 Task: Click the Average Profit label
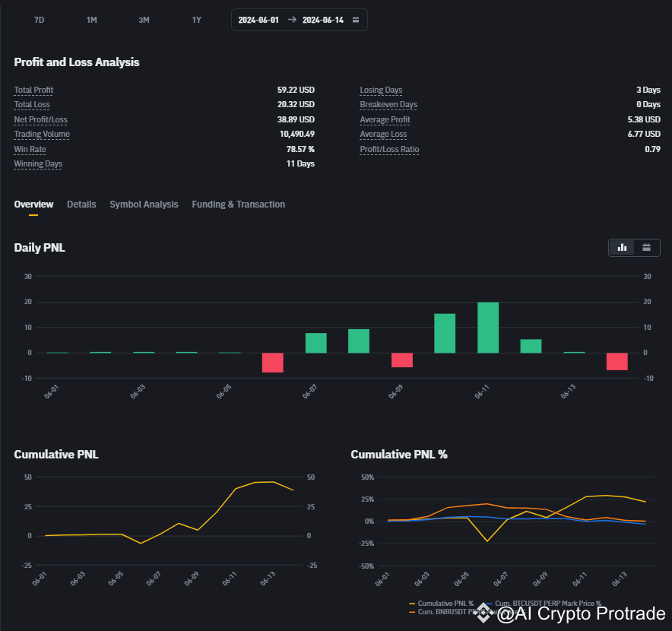point(385,119)
